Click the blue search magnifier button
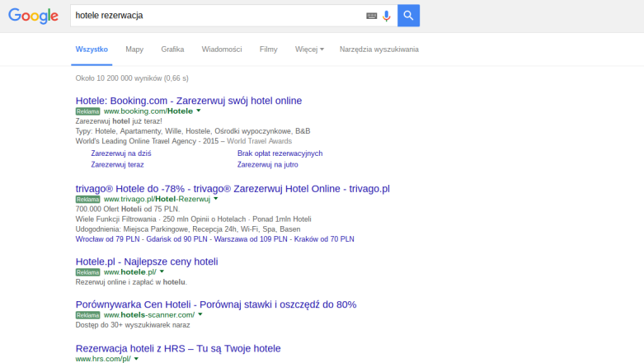644x363 pixels. [408, 16]
